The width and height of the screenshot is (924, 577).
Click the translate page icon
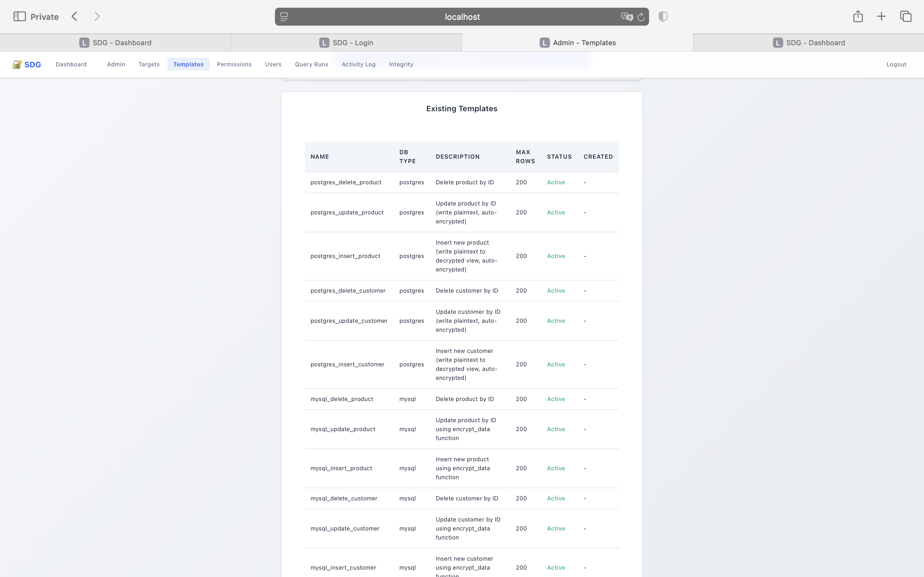point(626,17)
